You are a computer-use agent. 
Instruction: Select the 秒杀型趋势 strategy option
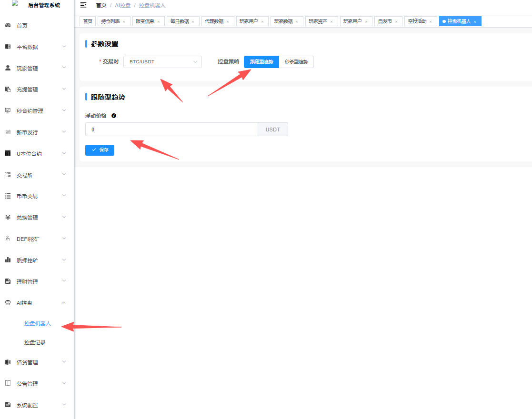tap(296, 62)
